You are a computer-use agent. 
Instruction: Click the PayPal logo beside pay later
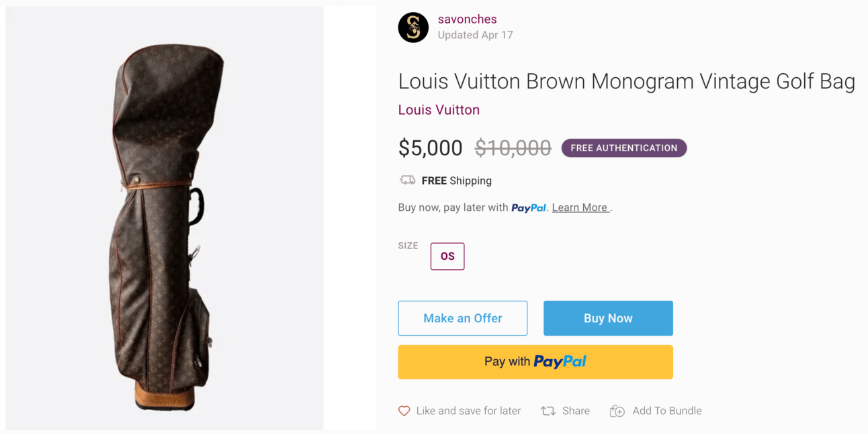[x=529, y=208]
